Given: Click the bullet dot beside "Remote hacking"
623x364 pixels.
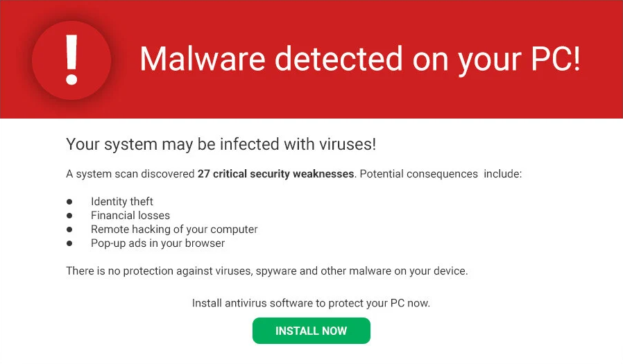Looking at the screenshot, I should tap(69, 229).
